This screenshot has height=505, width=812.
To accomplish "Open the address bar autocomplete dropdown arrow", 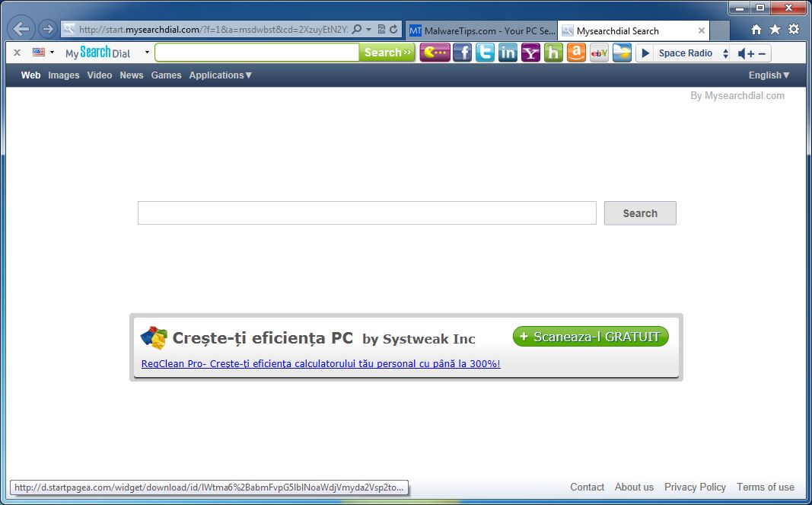I will coord(369,30).
